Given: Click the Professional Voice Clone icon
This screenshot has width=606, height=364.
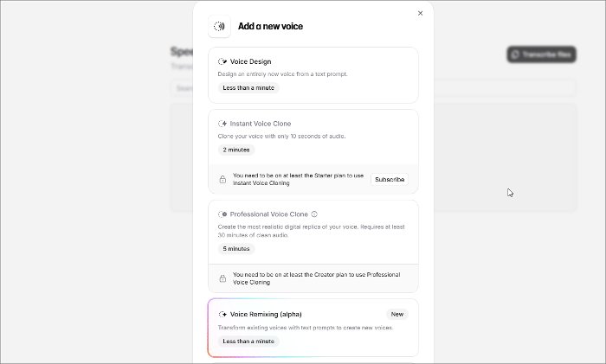Looking at the screenshot, I should [222, 214].
